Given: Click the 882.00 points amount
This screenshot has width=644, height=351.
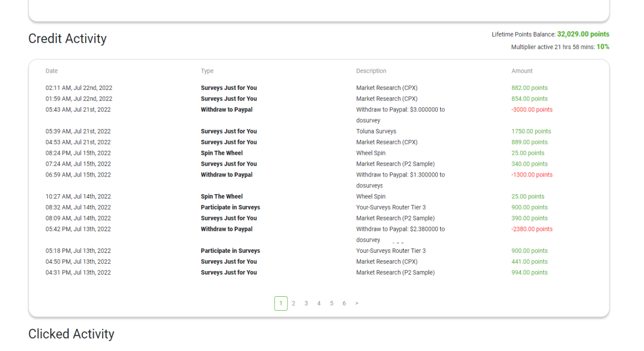Looking at the screenshot, I should click(x=530, y=88).
